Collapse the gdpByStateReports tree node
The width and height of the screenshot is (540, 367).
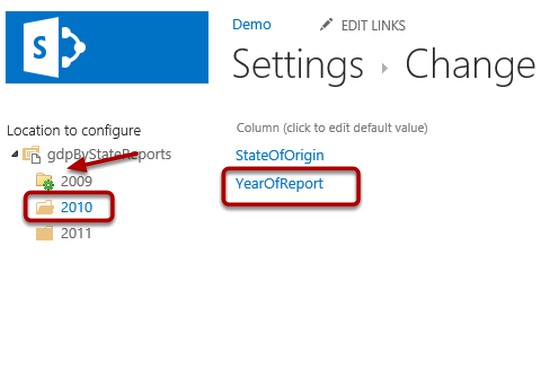tap(15, 154)
